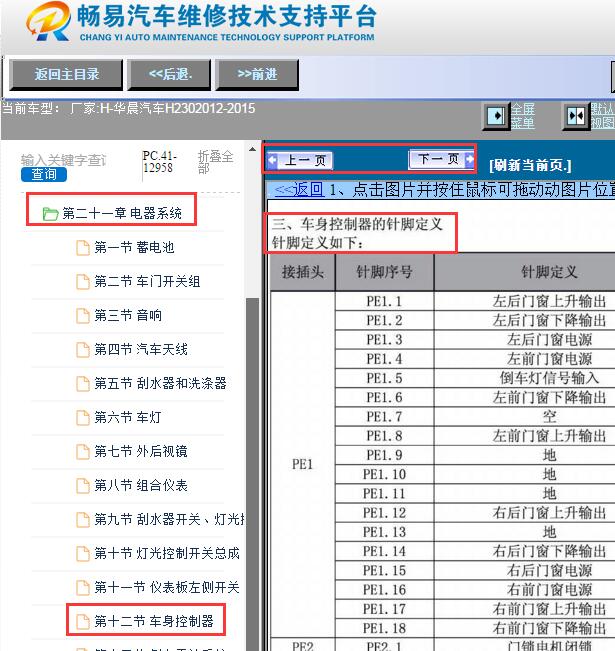Click the 全屏菜单 fullscreen icon

click(x=497, y=116)
